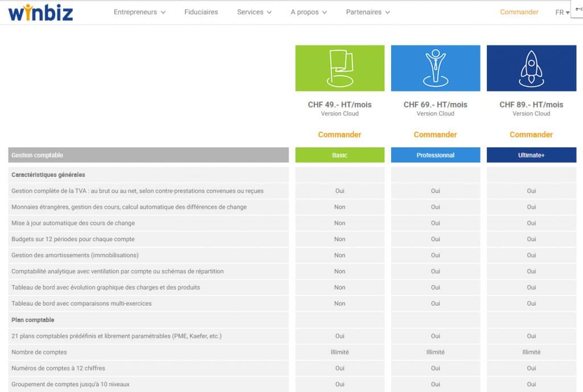Click the Monnaies étrangères row label
Screen dimensions: 583x392
[129, 207]
